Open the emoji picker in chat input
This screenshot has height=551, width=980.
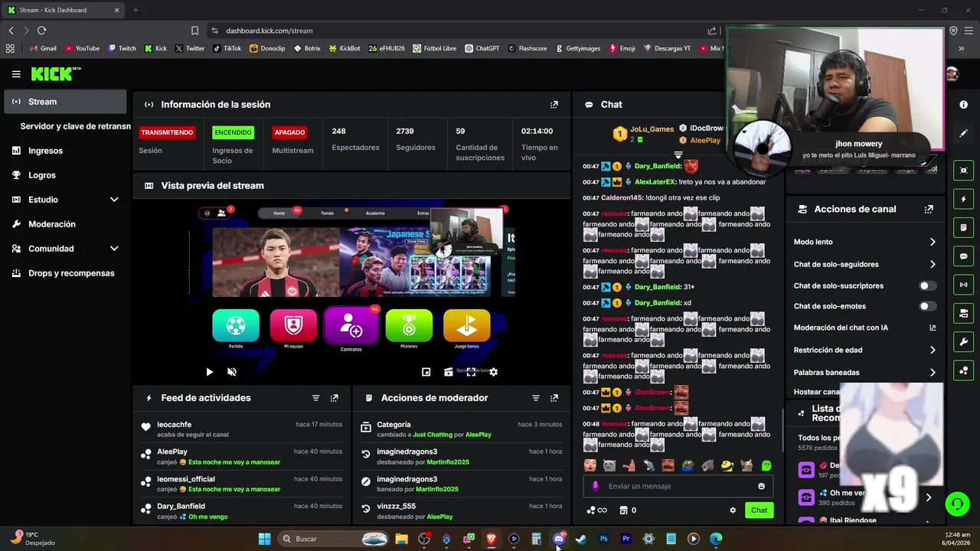(x=761, y=486)
